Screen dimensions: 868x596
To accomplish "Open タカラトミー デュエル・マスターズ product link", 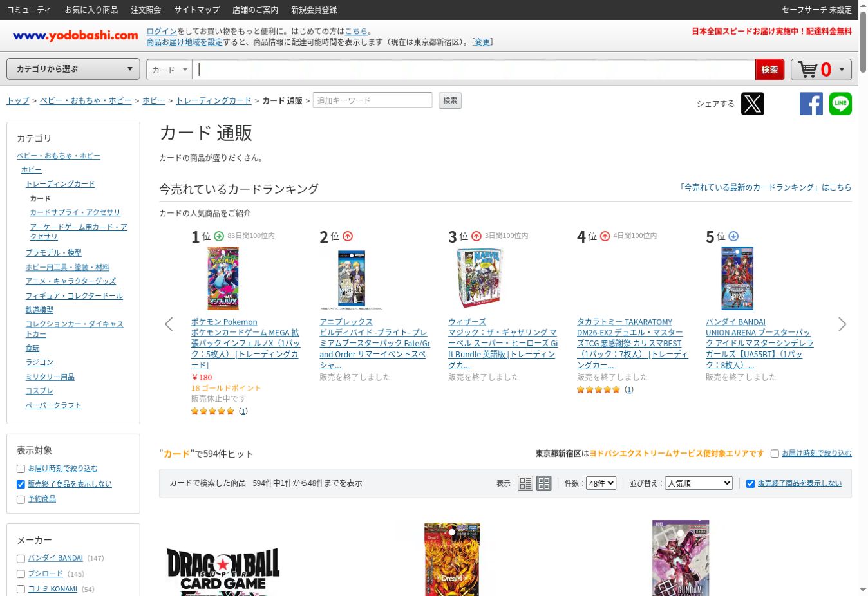I will point(632,344).
